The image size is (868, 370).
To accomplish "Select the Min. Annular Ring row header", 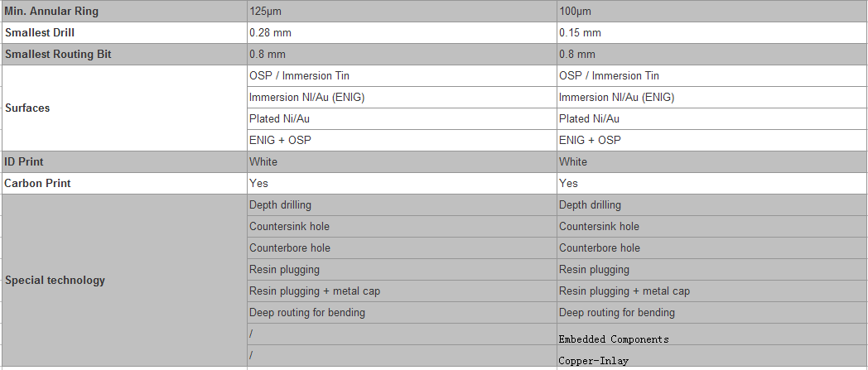I will pyautogui.click(x=124, y=11).
